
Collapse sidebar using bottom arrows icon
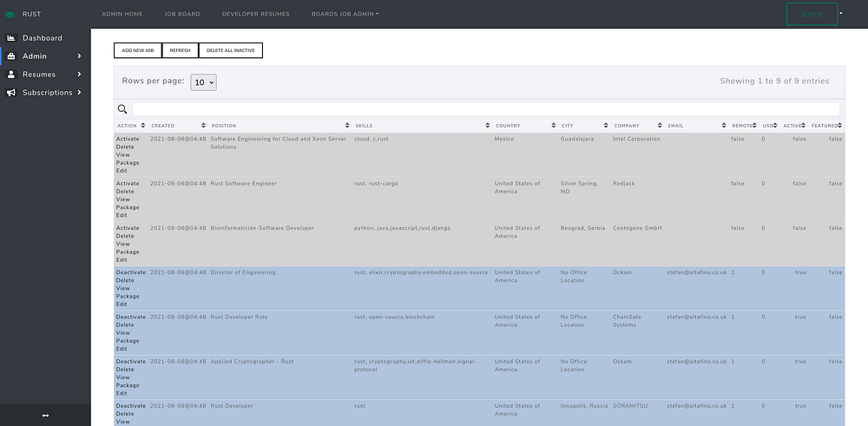click(x=45, y=416)
